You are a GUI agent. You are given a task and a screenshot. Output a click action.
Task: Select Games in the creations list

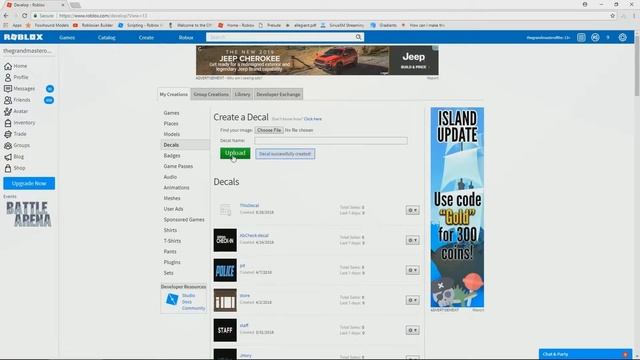(x=171, y=113)
